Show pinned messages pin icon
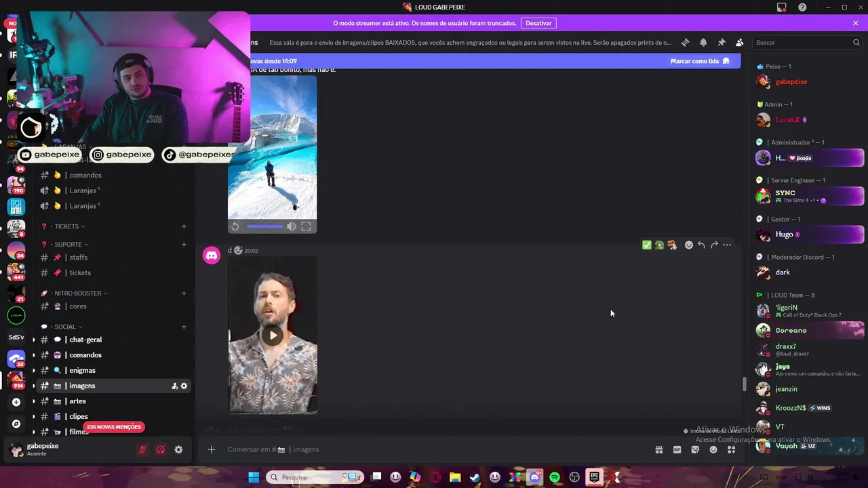This screenshot has height=488, width=868. 722,42
